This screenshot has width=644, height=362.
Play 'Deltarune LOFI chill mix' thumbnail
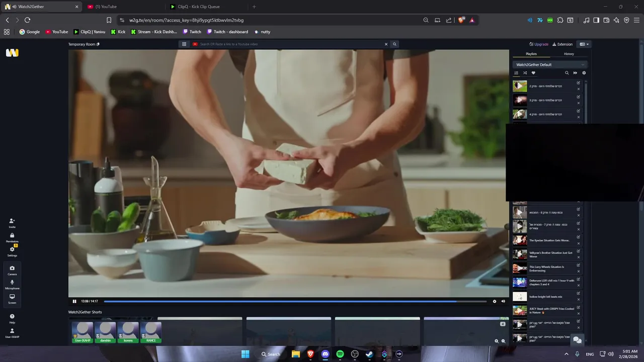[x=520, y=283]
